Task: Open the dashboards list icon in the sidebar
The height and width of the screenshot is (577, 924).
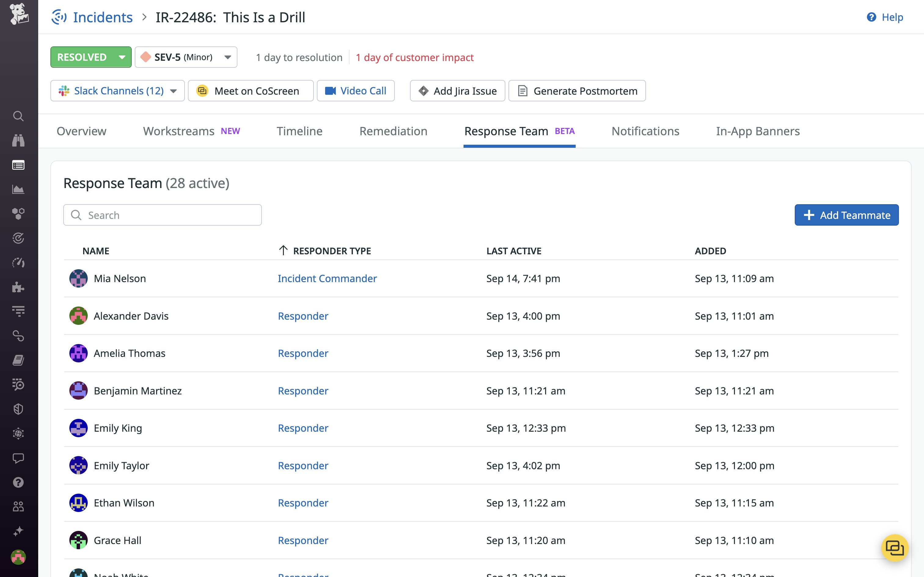Action: [18, 165]
